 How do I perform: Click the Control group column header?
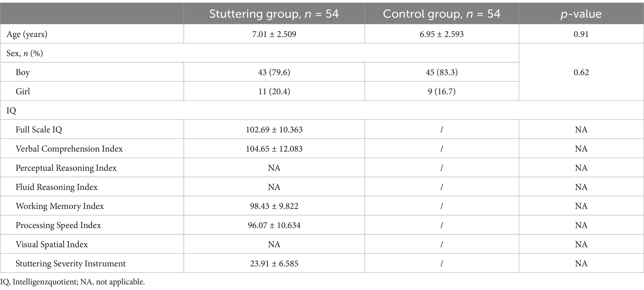[x=441, y=14]
